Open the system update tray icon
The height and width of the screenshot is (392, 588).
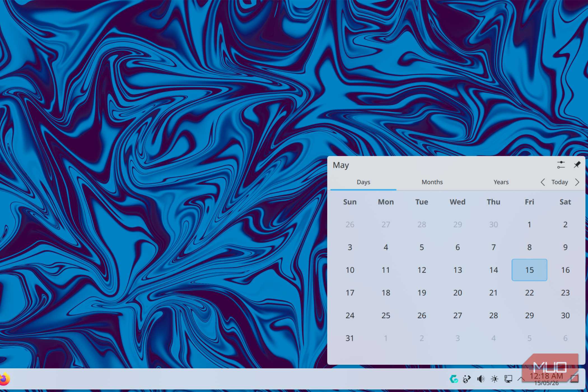click(454, 379)
